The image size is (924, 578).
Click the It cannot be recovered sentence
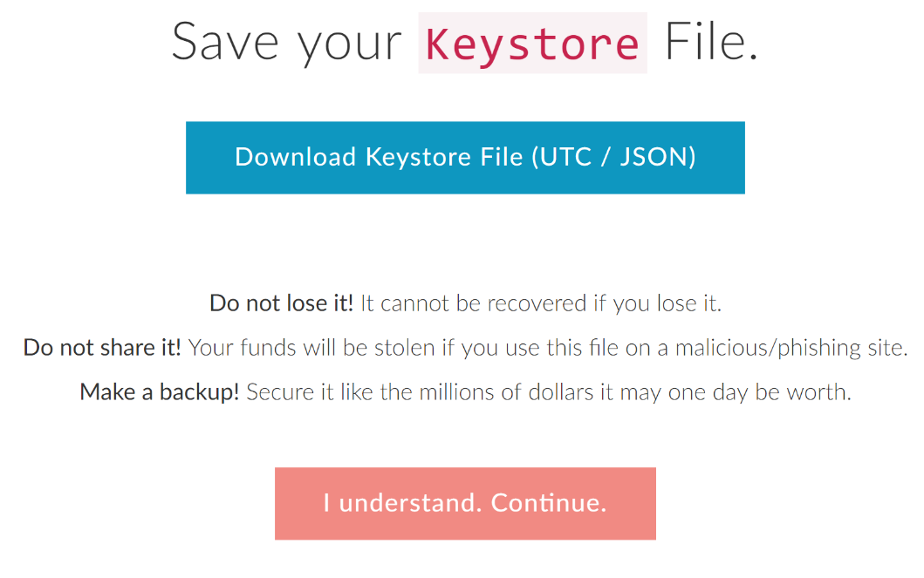[476, 304]
